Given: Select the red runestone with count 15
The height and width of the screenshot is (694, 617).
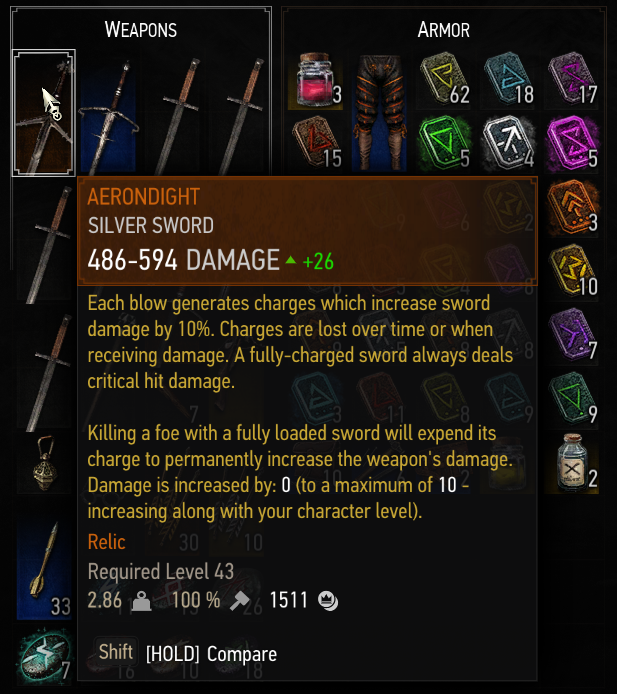Looking at the screenshot, I should [x=315, y=144].
